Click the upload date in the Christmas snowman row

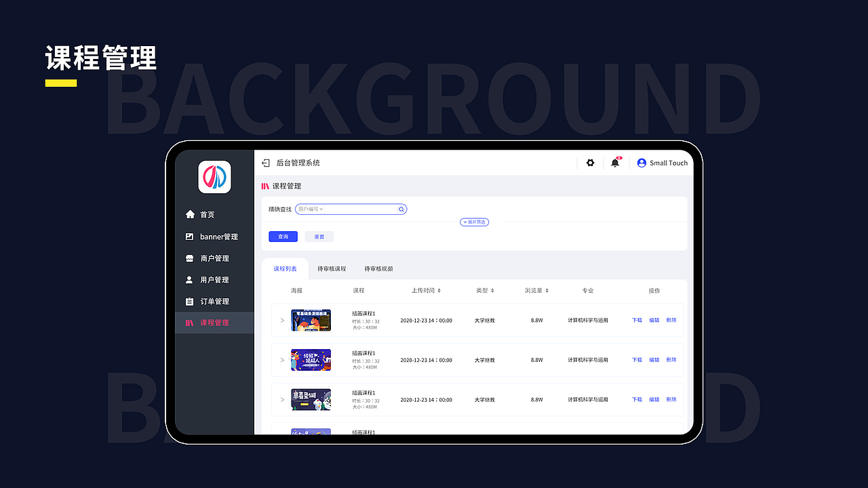(427, 400)
